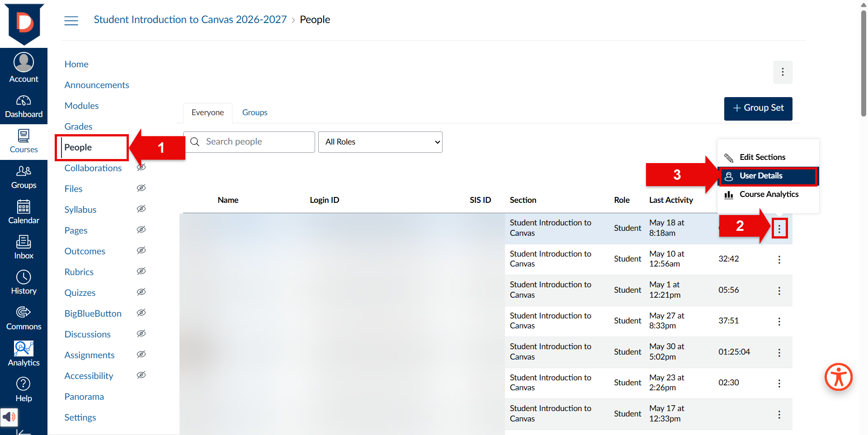The image size is (868, 435).
Task: Click hidden-eye icon beside Outcomes
Action: coord(142,250)
